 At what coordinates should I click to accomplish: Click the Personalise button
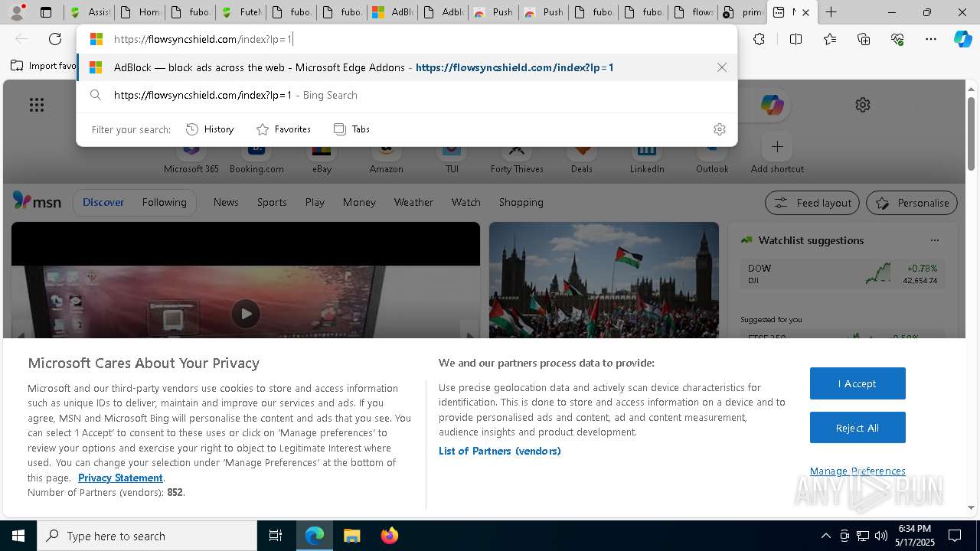coord(912,203)
